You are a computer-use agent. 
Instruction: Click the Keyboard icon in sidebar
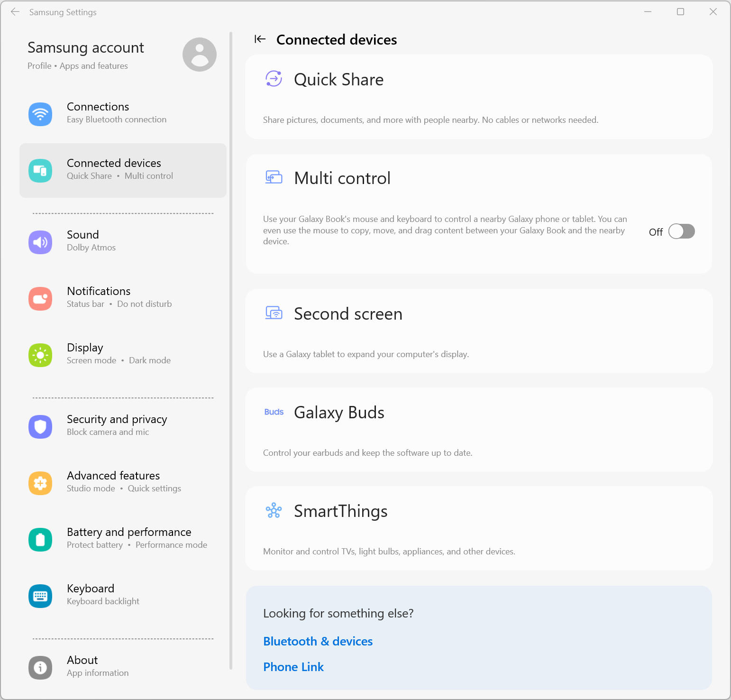40,596
